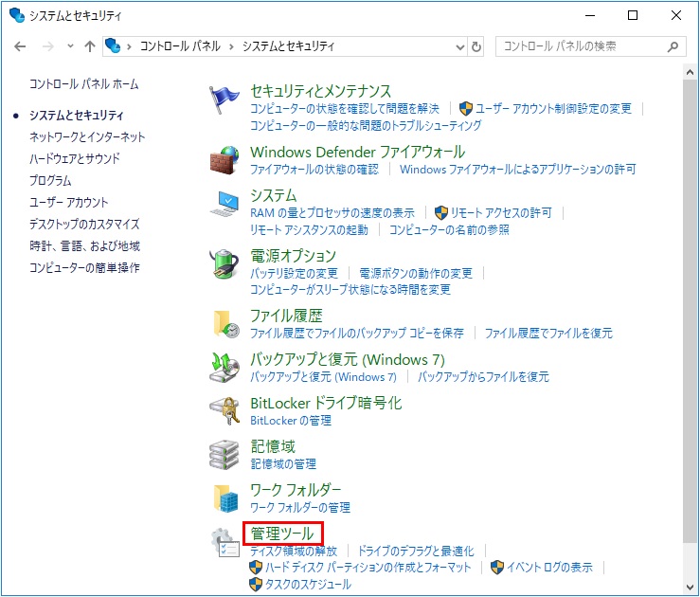Open ネットワークとインターネット sidebar category
The height and width of the screenshot is (597, 700).
[87, 136]
